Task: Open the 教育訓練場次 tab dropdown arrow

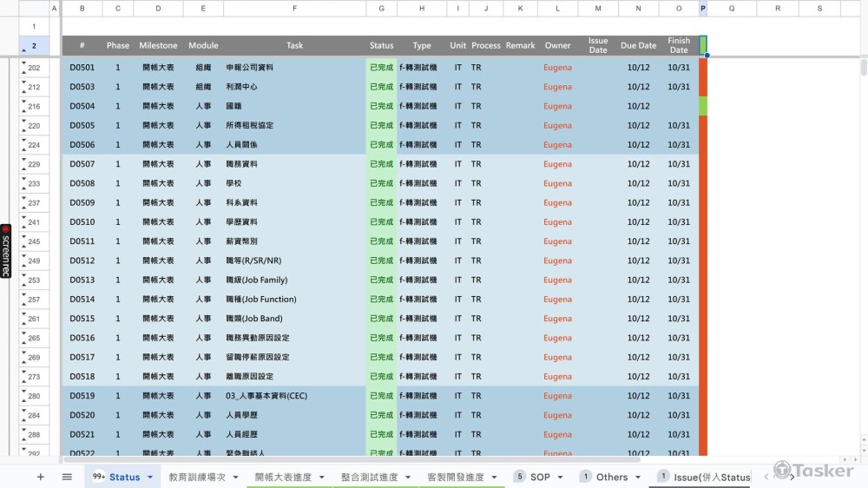Action: [235, 477]
